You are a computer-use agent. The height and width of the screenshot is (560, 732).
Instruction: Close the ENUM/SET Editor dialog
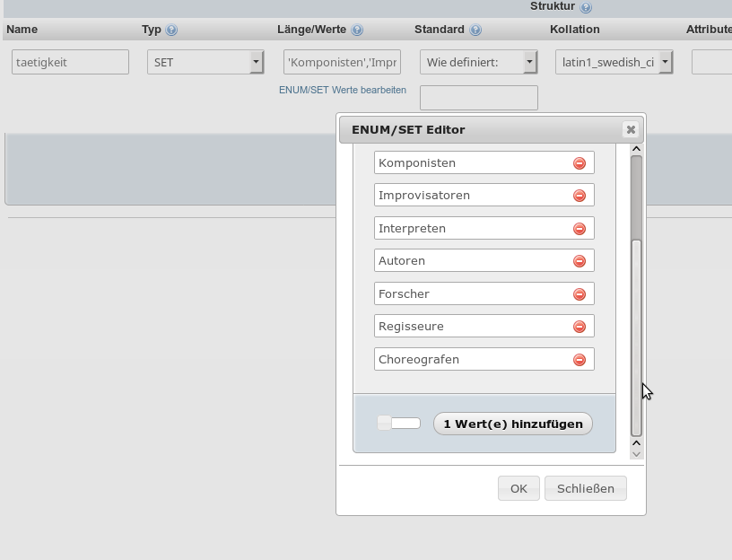(631, 129)
